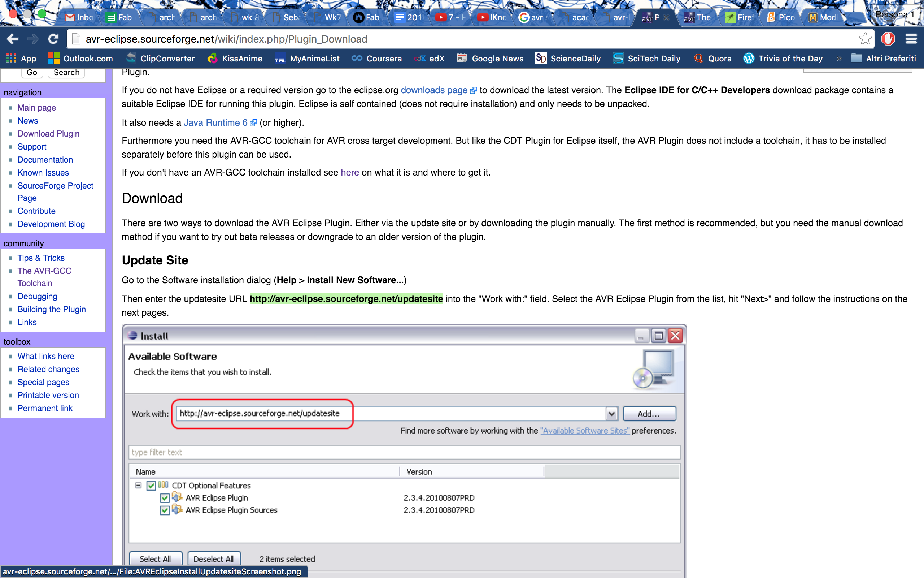Open the Tips & Tricks community link

[41, 258]
